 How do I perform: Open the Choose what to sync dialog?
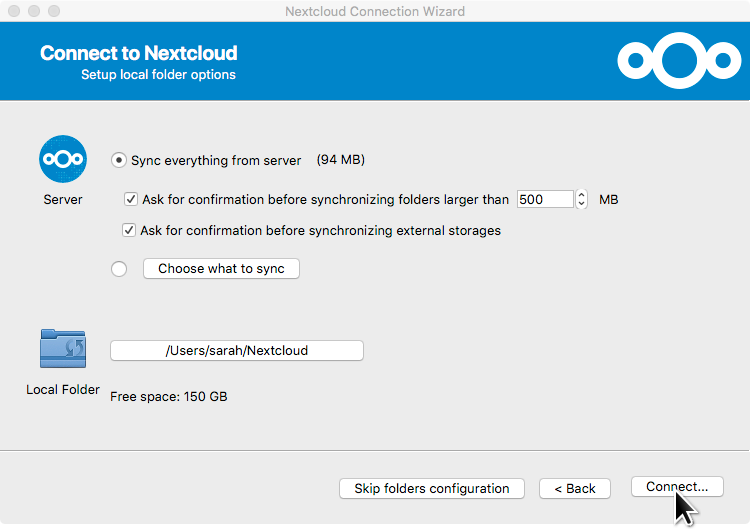[x=221, y=269]
